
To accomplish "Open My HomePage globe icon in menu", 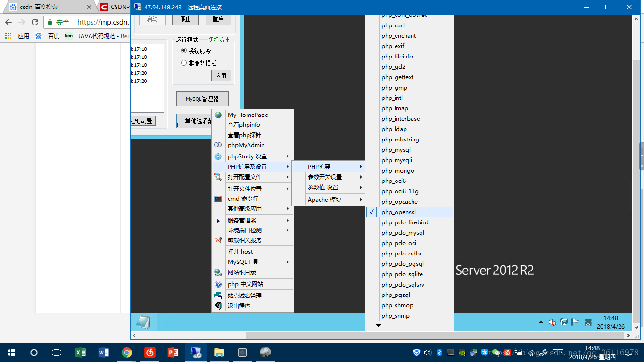I will pos(218,115).
